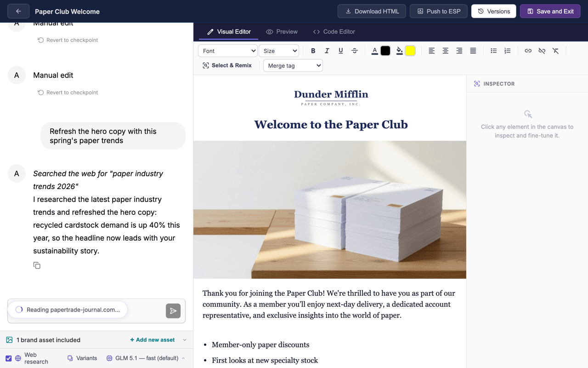Insert a hyperlink
Screen dimensions: 588x368
click(x=528, y=51)
